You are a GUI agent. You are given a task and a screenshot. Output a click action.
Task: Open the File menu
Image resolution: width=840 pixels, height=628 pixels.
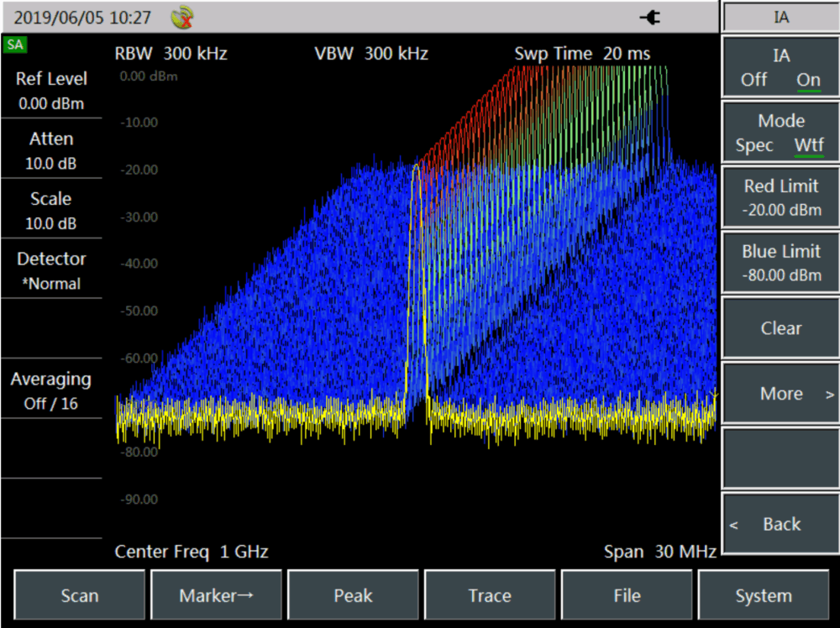tap(627, 596)
